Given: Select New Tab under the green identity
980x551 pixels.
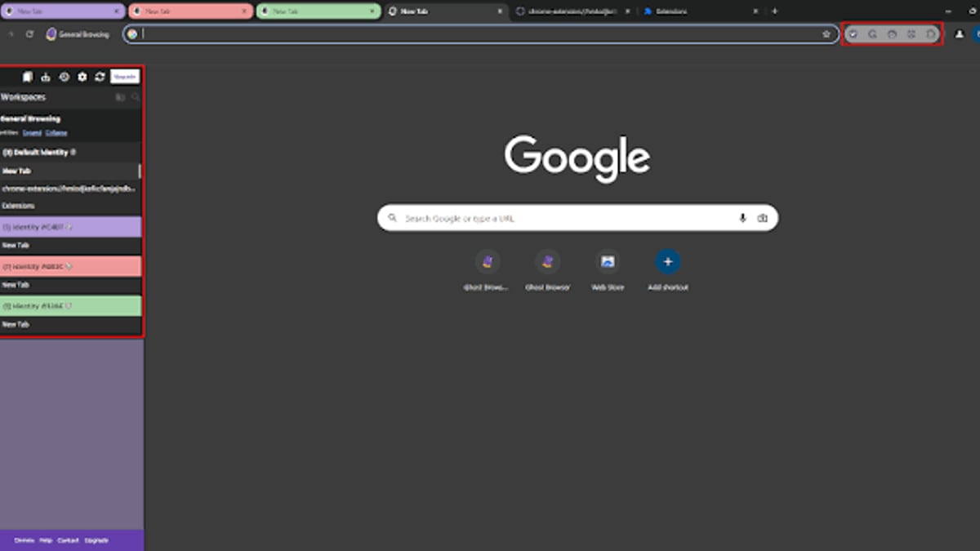Looking at the screenshot, I should [x=70, y=324].
